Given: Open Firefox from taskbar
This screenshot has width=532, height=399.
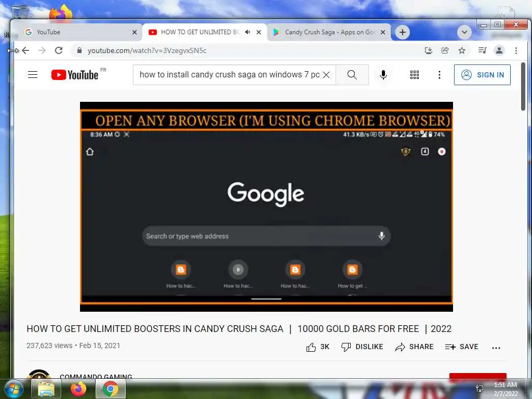Looking at the screenshot, I should pos(78,389).
